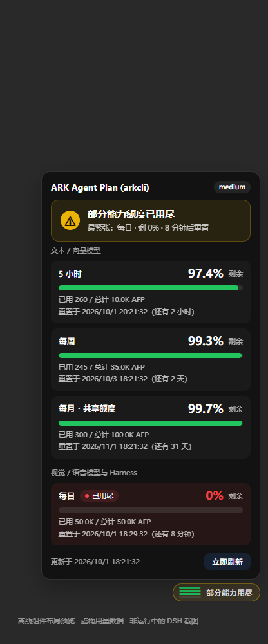Click the 部分能力额度已用尽 warning banner heading

point(131,214)
